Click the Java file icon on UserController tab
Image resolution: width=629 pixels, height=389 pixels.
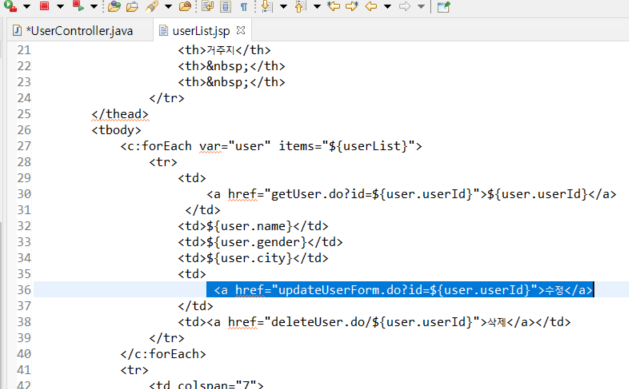(17, 30)
